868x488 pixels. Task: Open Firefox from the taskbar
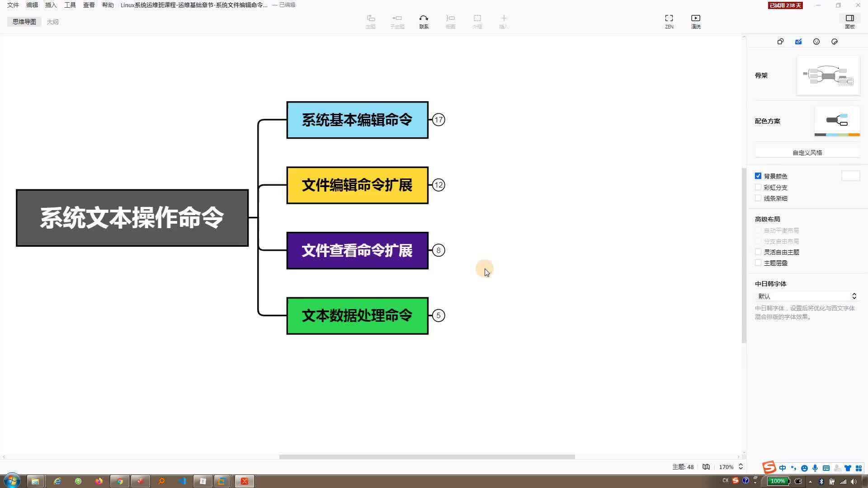click(x=99, y=481)
